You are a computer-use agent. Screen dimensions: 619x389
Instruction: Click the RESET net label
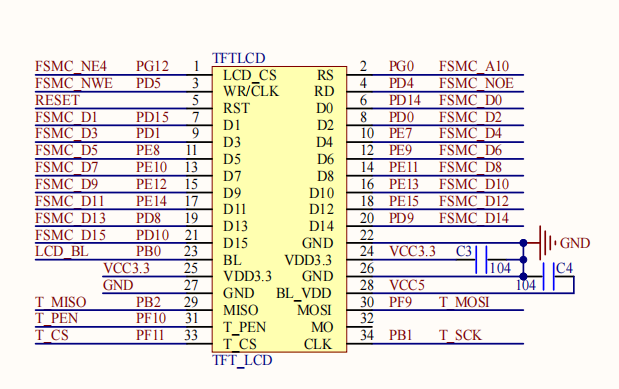(x=58, y=100)
